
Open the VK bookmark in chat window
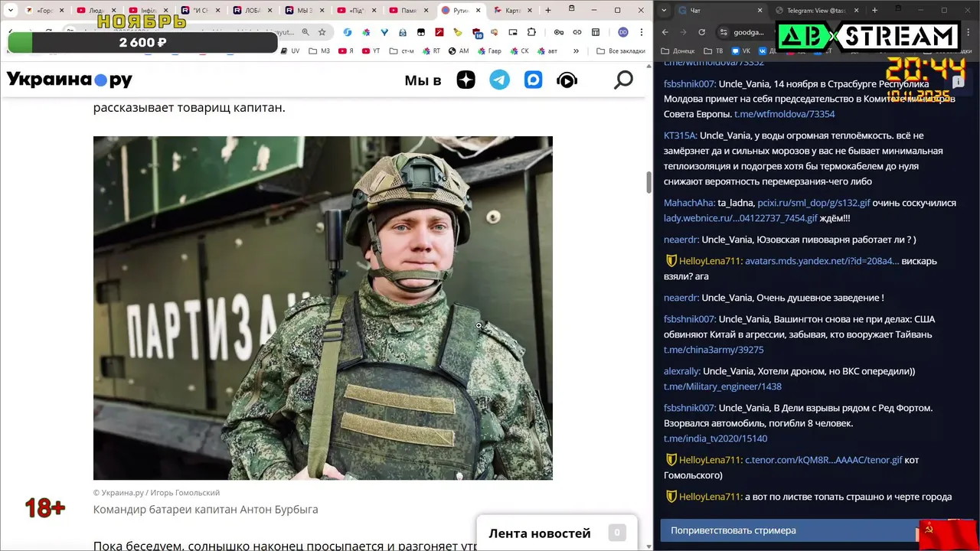tap(740, 51)
